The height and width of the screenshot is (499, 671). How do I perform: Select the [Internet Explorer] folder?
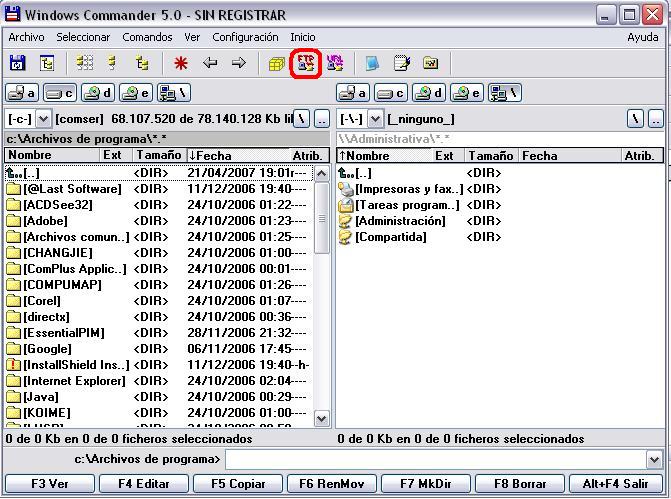[157, 381]
